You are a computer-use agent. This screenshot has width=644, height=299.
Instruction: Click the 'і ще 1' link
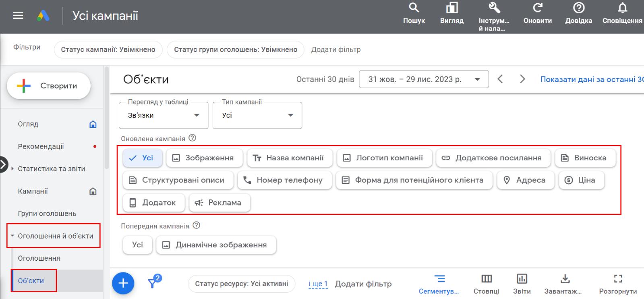[x=318, y=284]
